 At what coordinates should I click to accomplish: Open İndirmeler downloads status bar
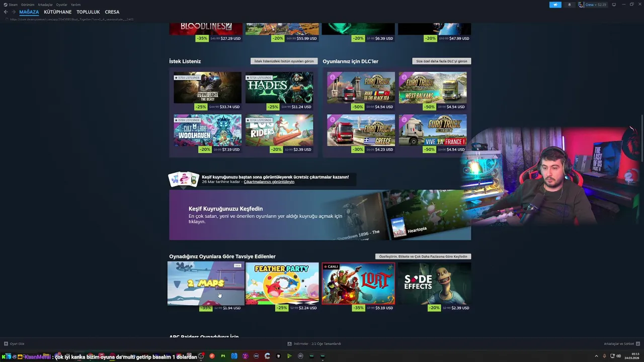click(314, 344)
